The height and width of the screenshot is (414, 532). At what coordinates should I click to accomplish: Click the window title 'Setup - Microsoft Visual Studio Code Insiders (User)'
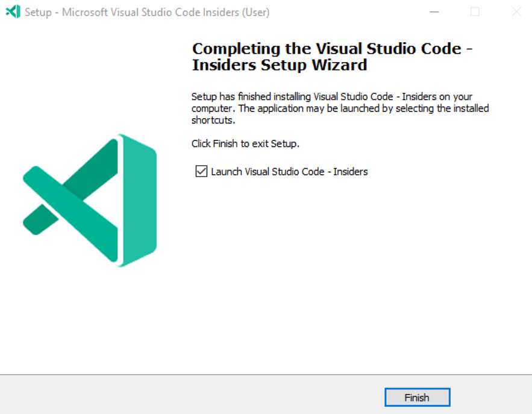coord(147,12)
